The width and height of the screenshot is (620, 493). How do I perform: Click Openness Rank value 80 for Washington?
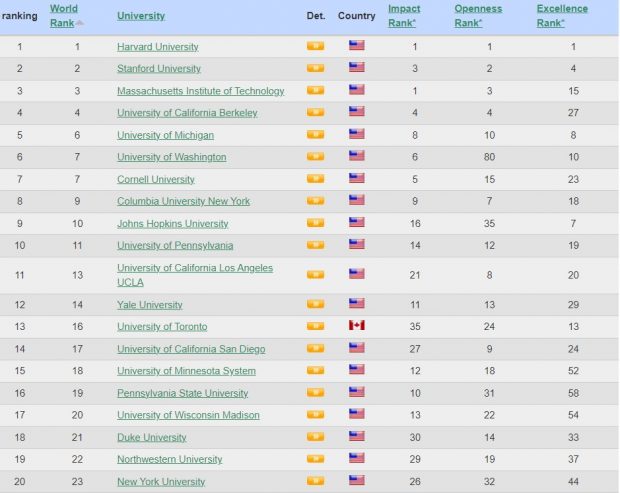coord(489,157)
